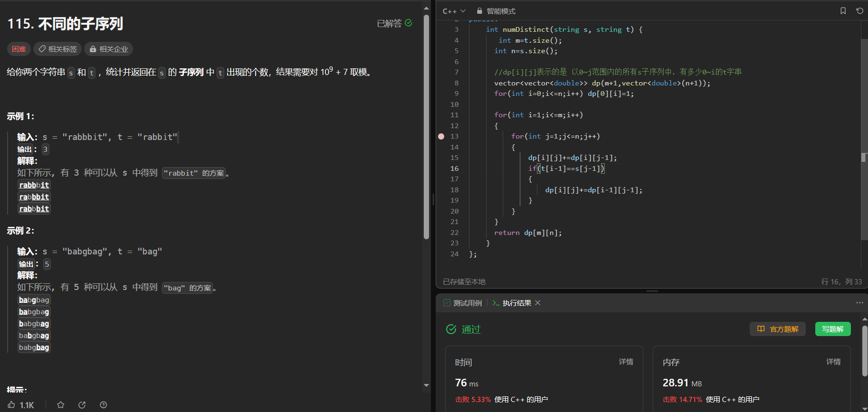
Task: Click the scroll up arrow of description
Action: (x=426, y=8)
